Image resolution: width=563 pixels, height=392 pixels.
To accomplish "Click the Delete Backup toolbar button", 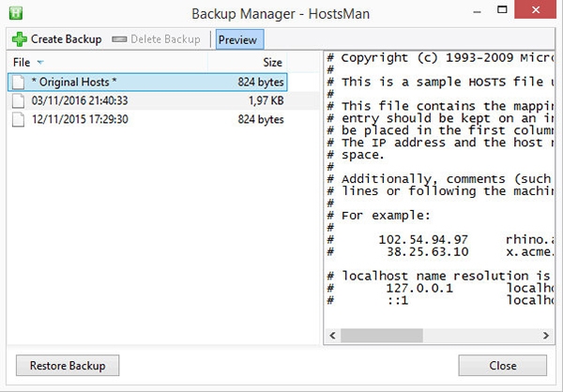I will coord(156,39).
